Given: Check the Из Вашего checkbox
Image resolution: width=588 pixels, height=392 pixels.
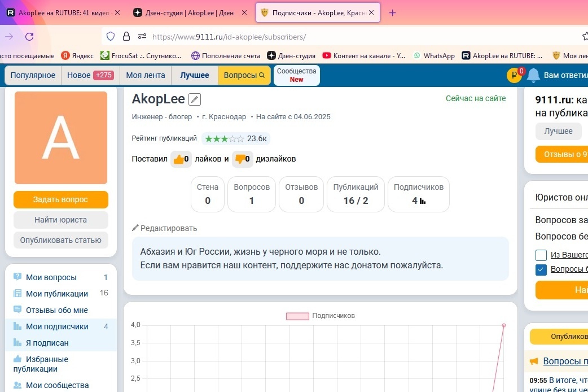Looking at the screenshot, I should (541, 255).
